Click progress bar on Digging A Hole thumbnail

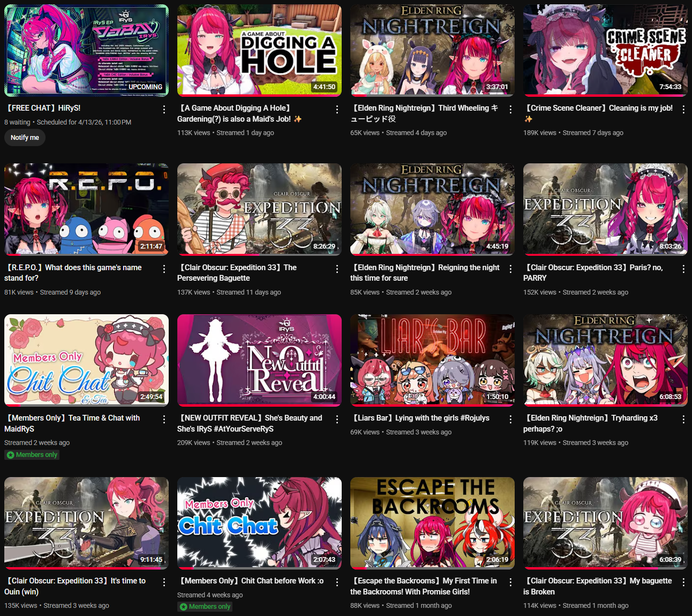259,95
